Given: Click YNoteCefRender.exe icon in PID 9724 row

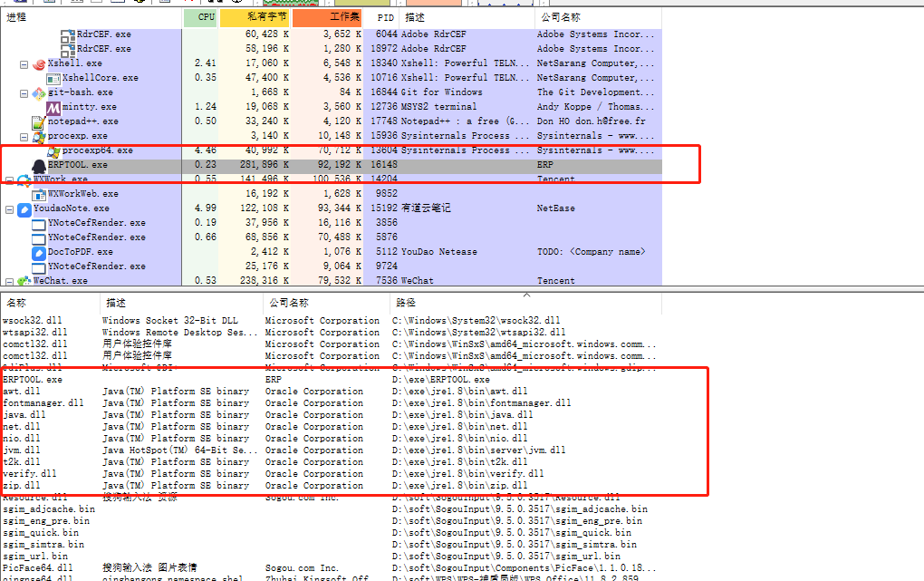Looking at the screenshot, I should (39, 266).
